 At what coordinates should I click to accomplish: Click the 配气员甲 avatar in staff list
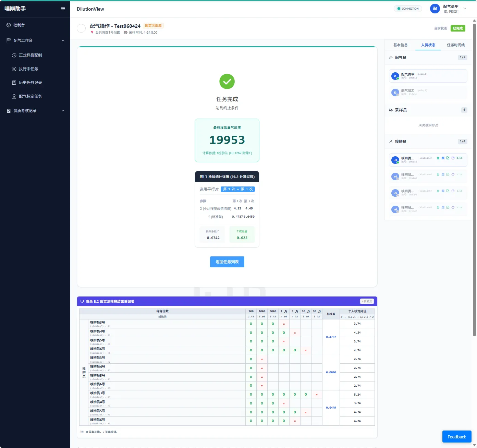(395, 76)
